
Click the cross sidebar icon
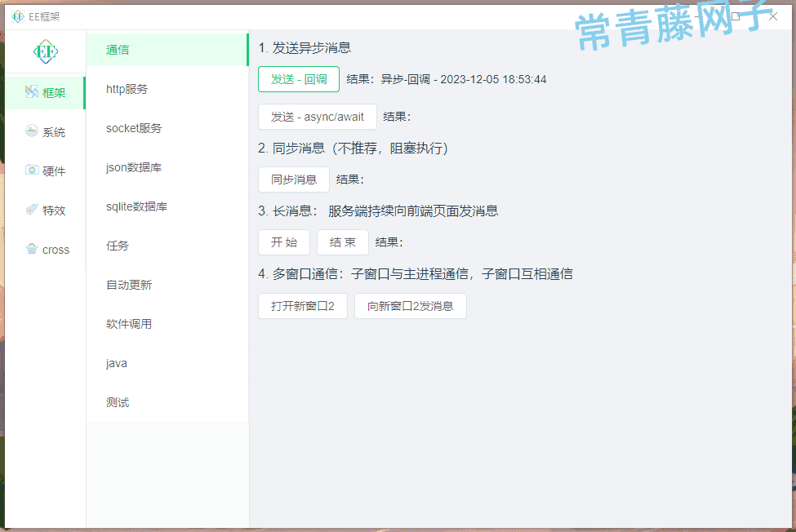tap(32, 249)
